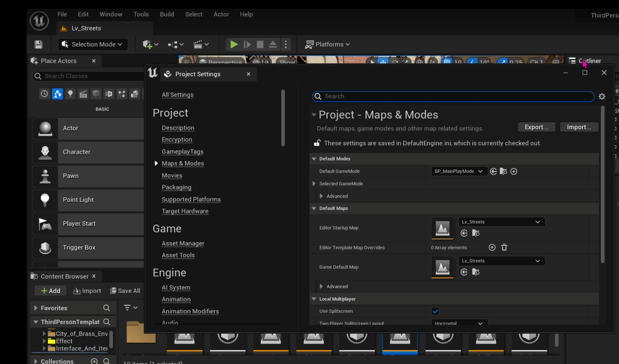Viewport: 619px width, 364px height.
Task: Collapse the Default Modes category
Action: pyautogui.click(x=314, y=159)
